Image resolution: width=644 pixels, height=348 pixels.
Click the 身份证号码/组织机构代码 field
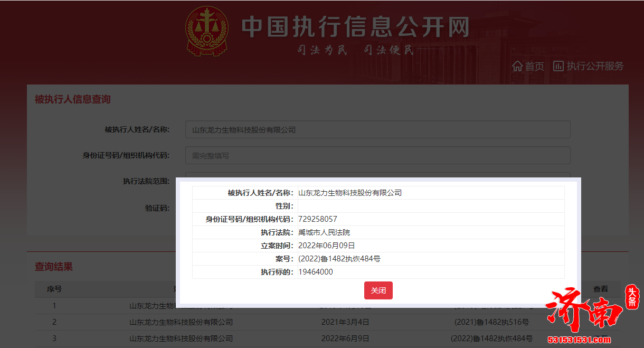377,155
